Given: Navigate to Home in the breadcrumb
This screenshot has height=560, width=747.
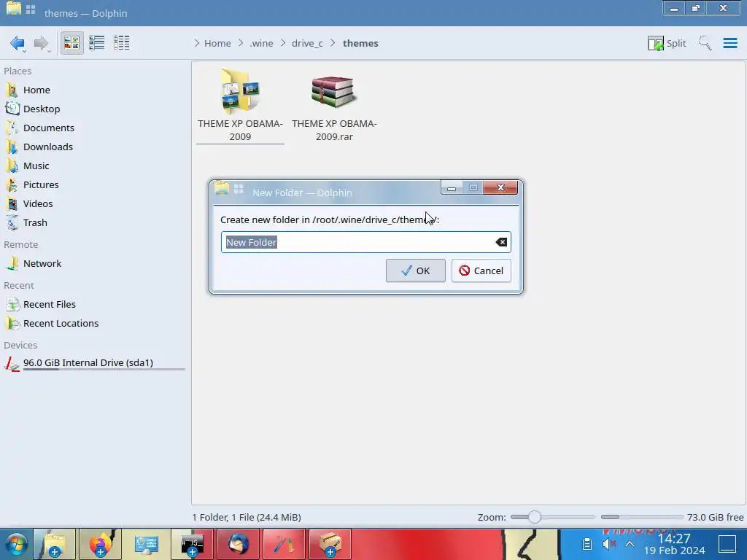Looking at the screenshot, I should (217, 43).
